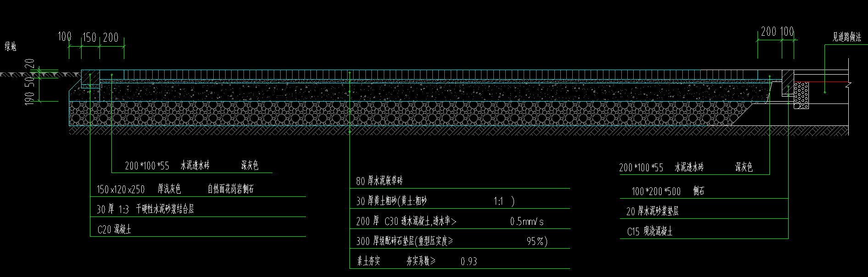Select the 0.93 coefficient text
This screenshot has width=868, height=277.
coord(469,261)
